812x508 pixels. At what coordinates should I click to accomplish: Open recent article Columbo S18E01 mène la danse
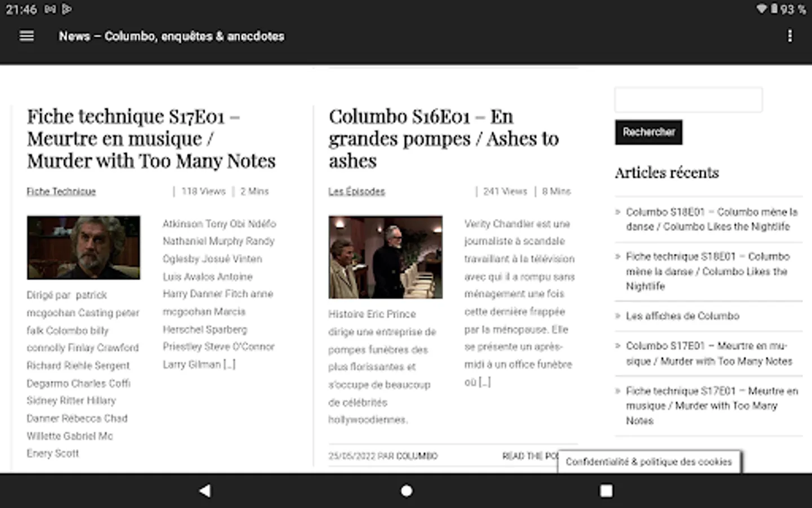712,219
